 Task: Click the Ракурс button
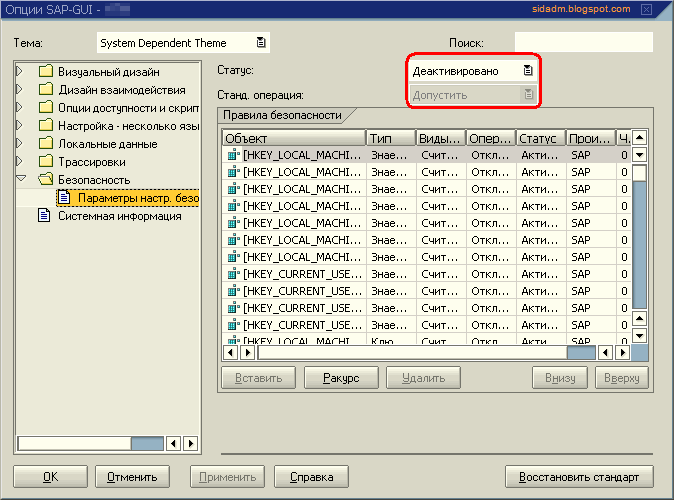341,378
